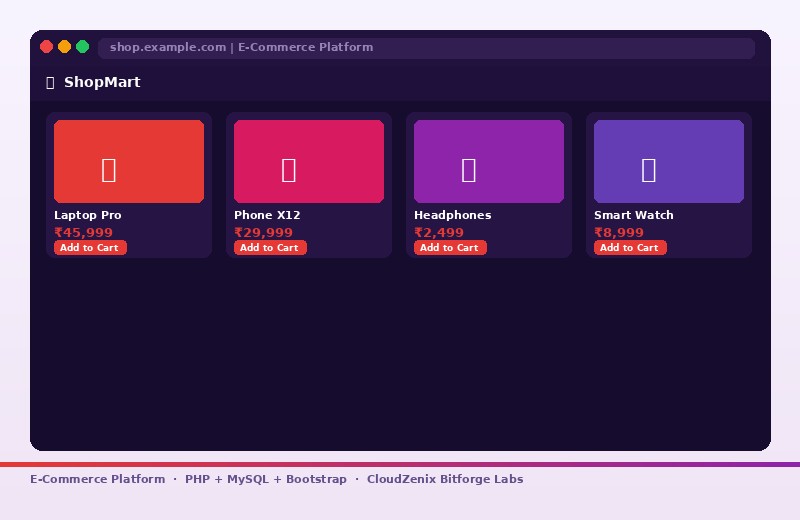
Task: Select the Phone X12 product title
Action: tap(267, 215)
